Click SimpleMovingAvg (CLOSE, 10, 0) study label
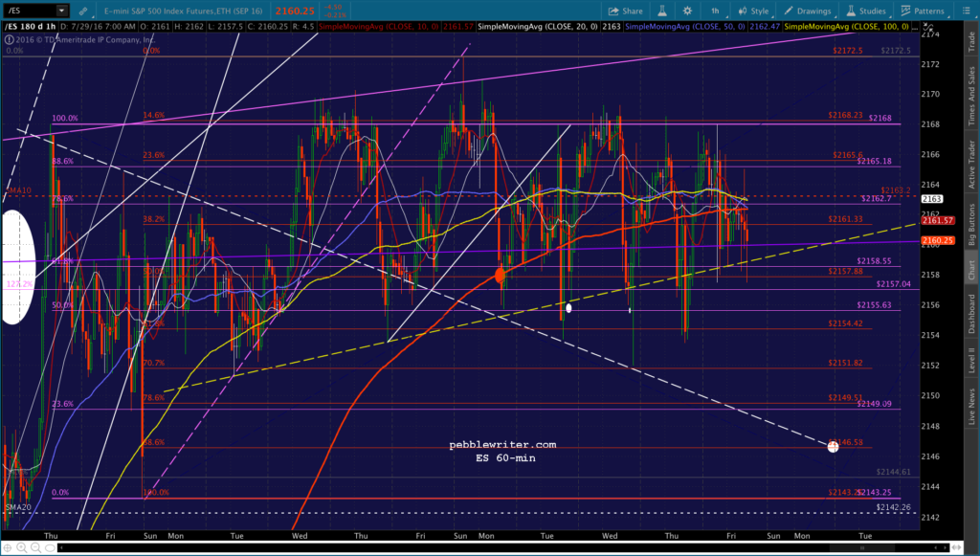 [x=379, y=27]
